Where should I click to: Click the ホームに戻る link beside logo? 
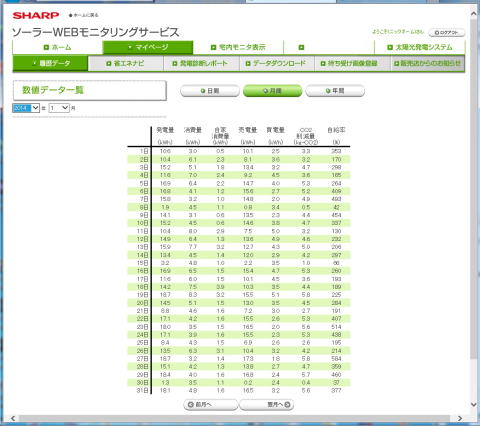coord(83,15)
